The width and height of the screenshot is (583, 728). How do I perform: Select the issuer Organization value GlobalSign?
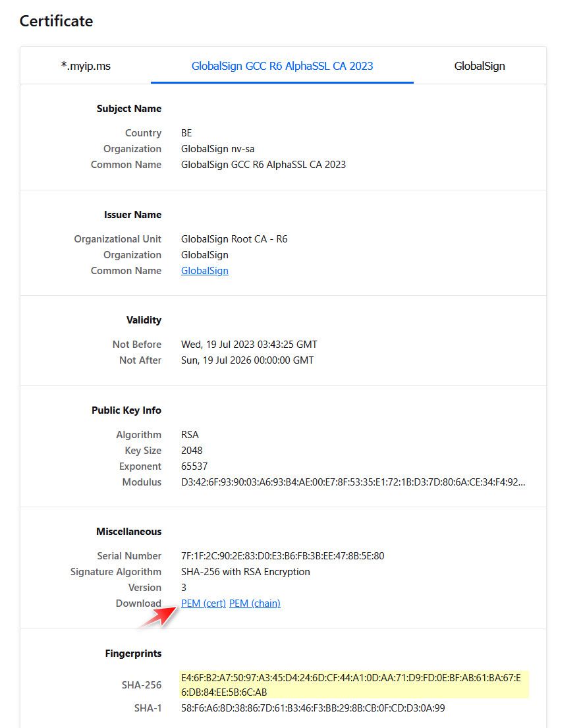click(x=205, y=255)
